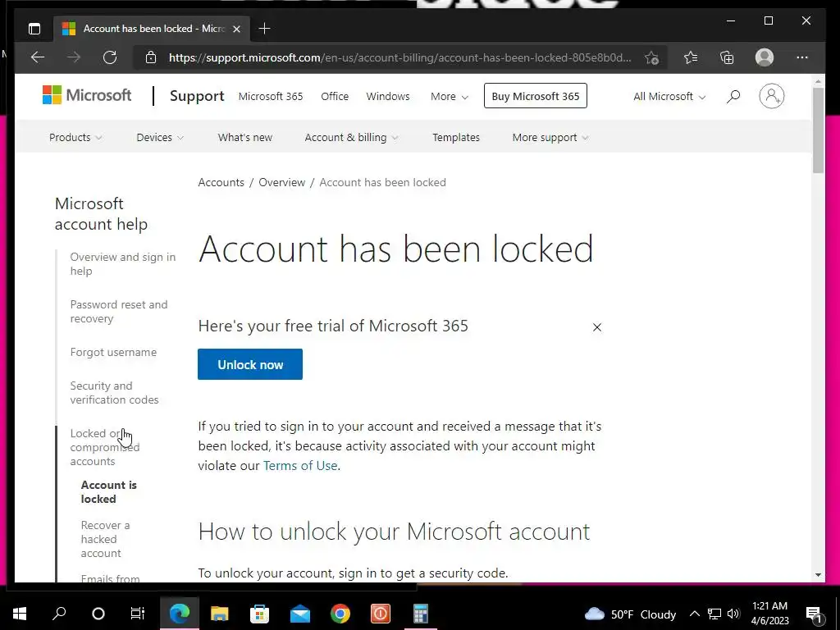Open What's new in the navigation bar
Image resolution: width=840 pixels, height=630 pixels.
pyautogui.click(x=244, y=137)
